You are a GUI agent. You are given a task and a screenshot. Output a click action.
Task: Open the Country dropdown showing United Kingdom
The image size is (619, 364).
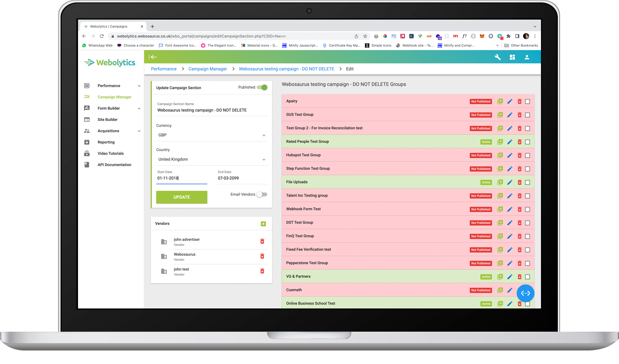212,160
